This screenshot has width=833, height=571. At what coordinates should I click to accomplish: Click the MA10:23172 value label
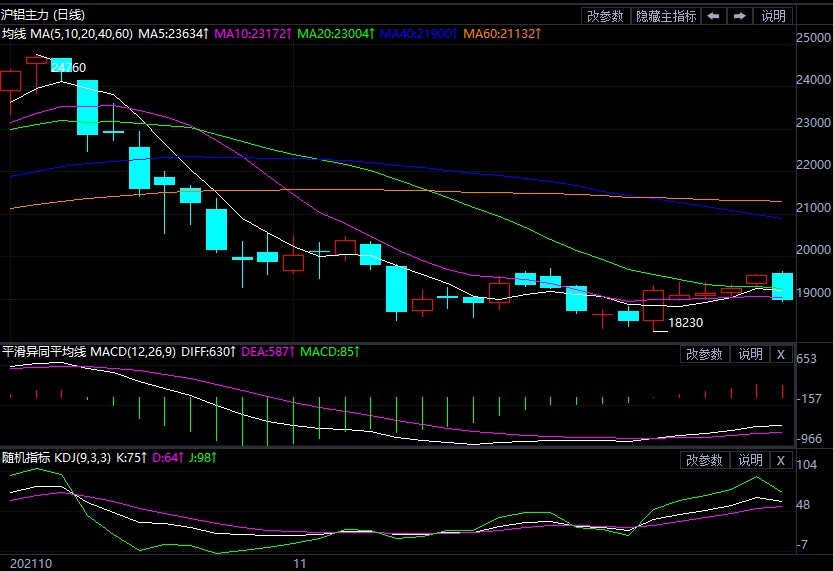coord(253,34)
